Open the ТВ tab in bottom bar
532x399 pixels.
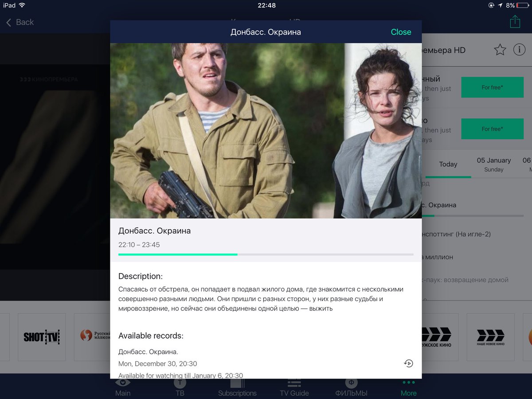[x=180, y=387]
